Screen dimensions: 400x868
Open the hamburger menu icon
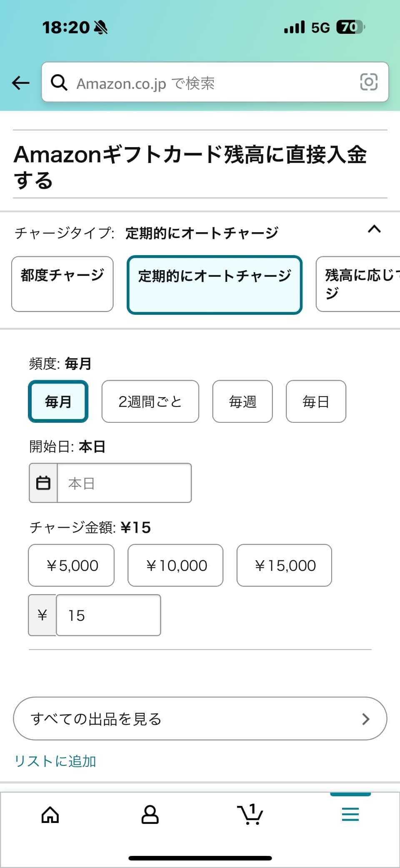point(350,815)
